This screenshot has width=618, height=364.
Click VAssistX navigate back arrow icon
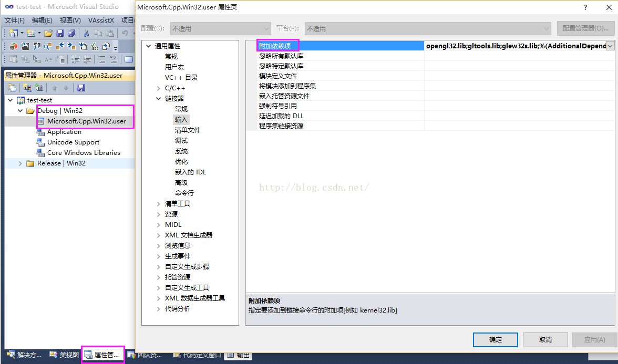[x=60, y=46]
